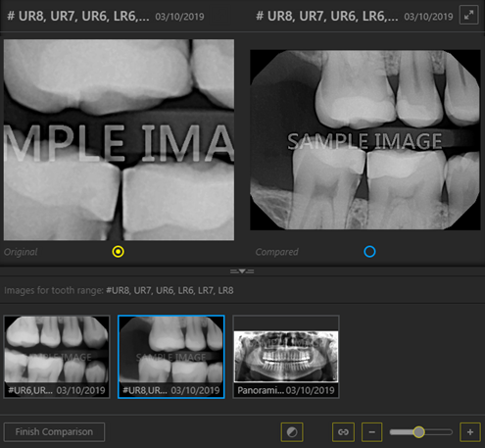The width and height of the screenshot is (485, 448).
Task: Click the minus zoom out button
Action: (371, 432)
